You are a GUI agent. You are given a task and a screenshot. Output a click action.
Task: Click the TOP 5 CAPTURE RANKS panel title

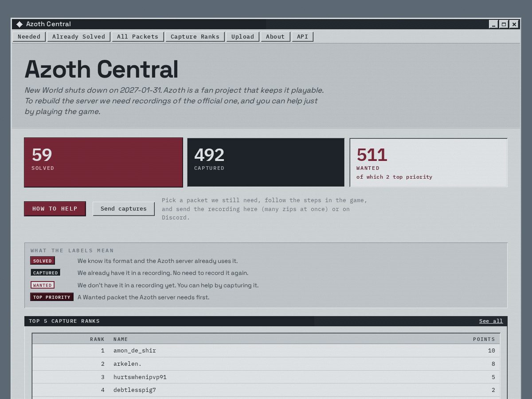pos(64,321)
